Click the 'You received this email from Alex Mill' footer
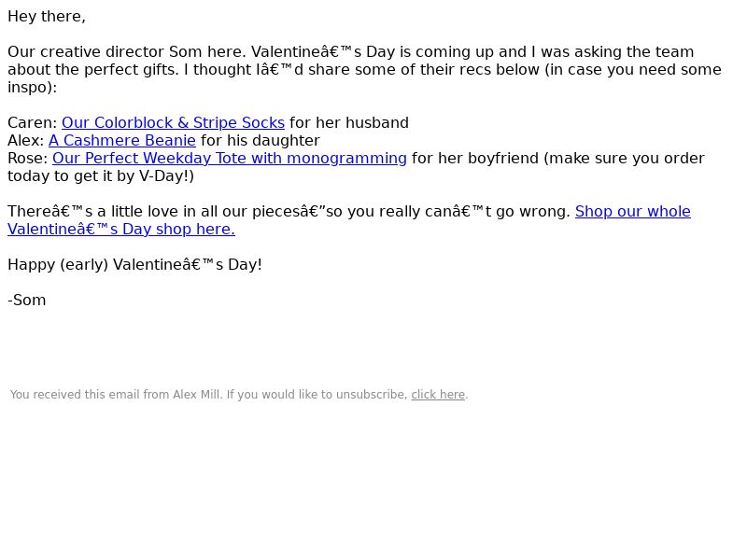This screenshot has width=747, height=560. click(x=115, y=395)
